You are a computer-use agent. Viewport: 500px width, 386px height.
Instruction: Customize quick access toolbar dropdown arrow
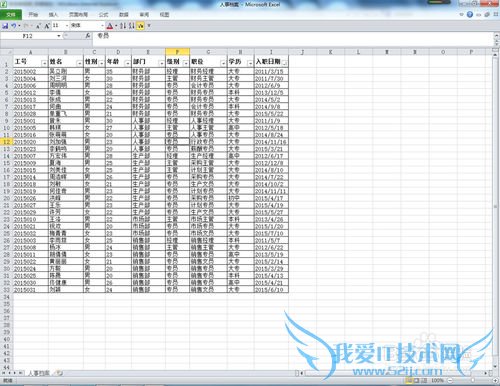149,26
